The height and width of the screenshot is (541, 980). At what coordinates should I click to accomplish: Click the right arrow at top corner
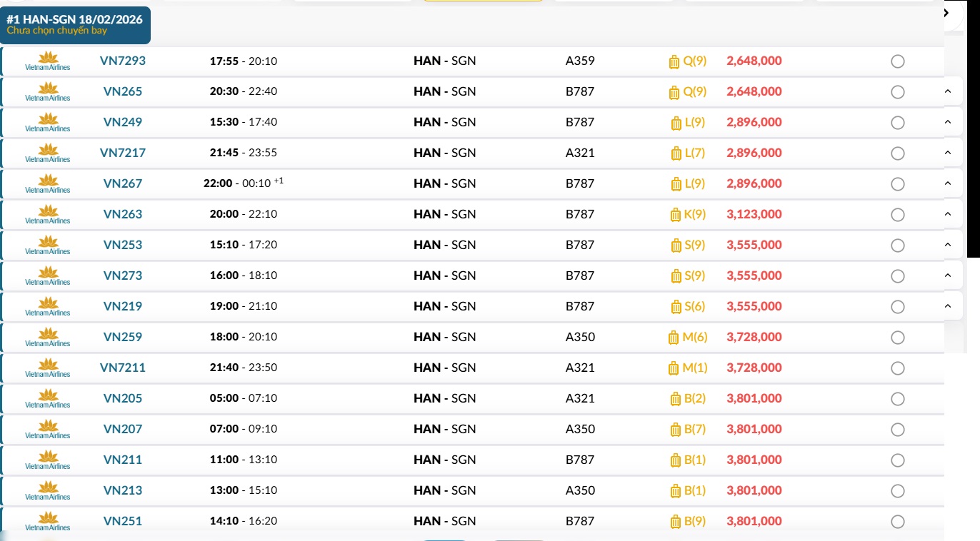click(x=946, y=13)
